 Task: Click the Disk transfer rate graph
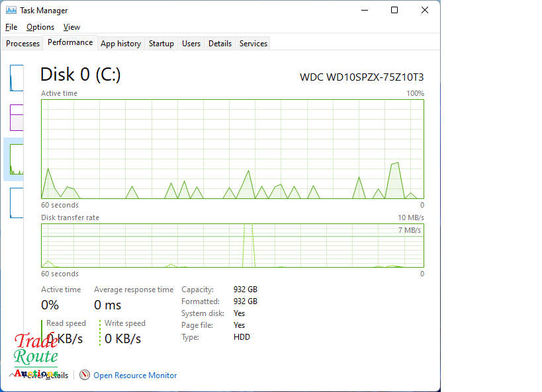tap(232, 245)
